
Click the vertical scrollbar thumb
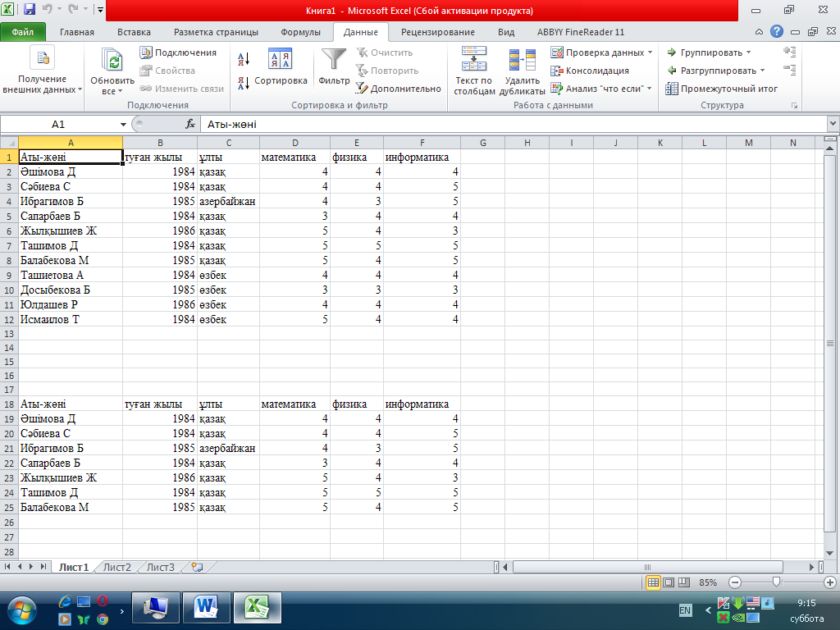pos(830,344)
